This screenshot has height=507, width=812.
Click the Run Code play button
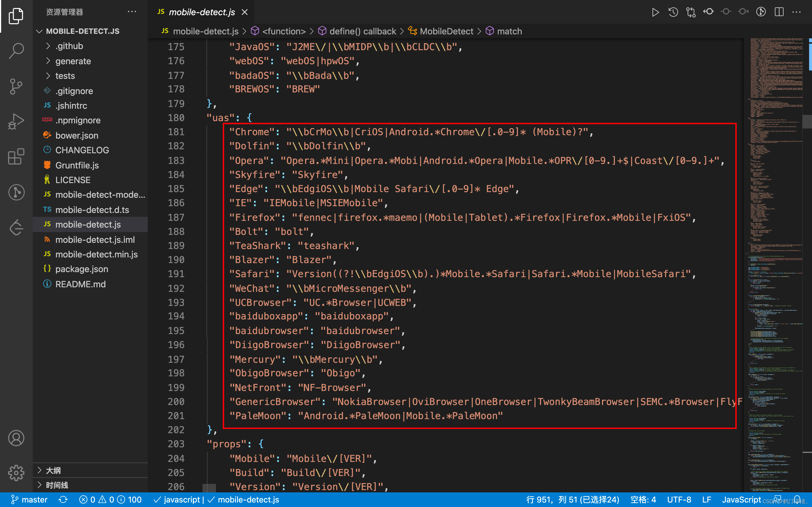(x=655, y=12)
